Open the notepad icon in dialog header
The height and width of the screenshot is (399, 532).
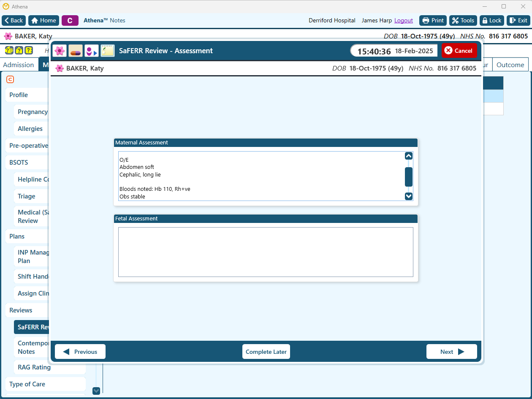(x=108, y=51)
